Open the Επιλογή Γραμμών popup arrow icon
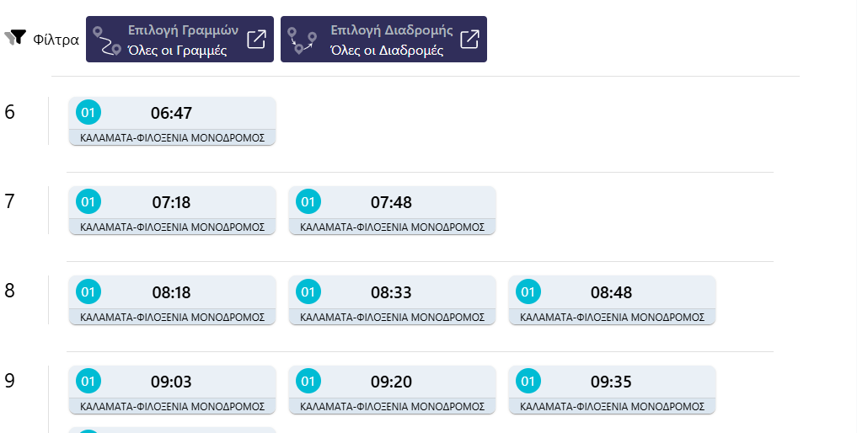868x433 pixels. (256, 40)
